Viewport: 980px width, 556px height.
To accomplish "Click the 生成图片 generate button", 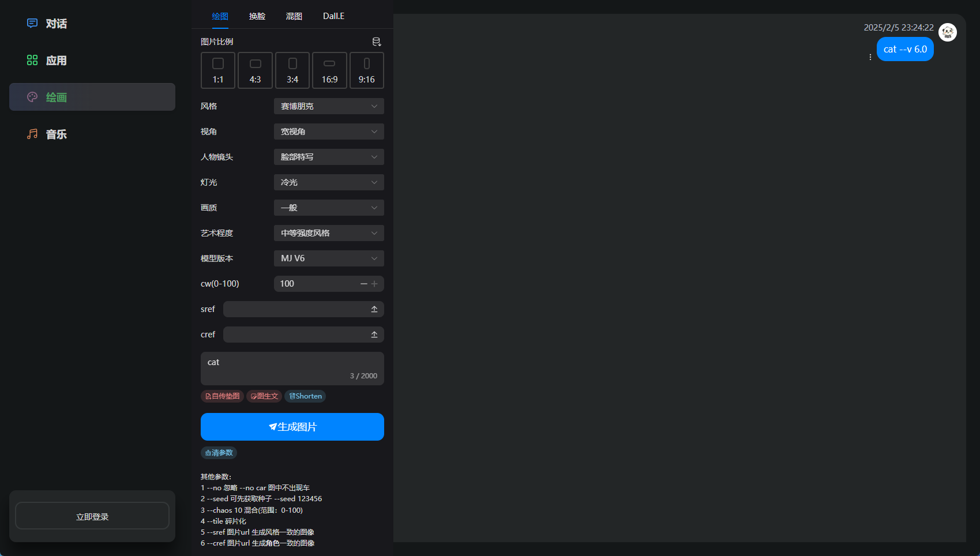I will pos(292,427).
